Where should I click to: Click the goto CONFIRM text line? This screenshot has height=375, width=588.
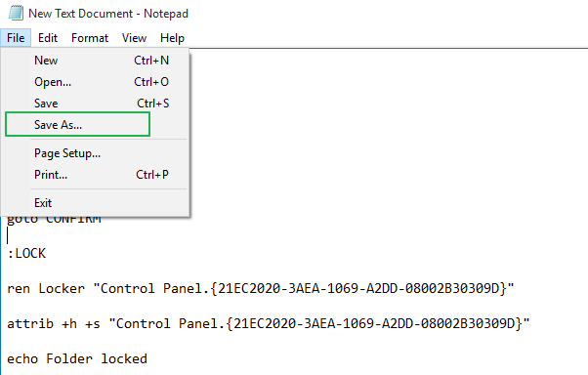tap(54, 220)
